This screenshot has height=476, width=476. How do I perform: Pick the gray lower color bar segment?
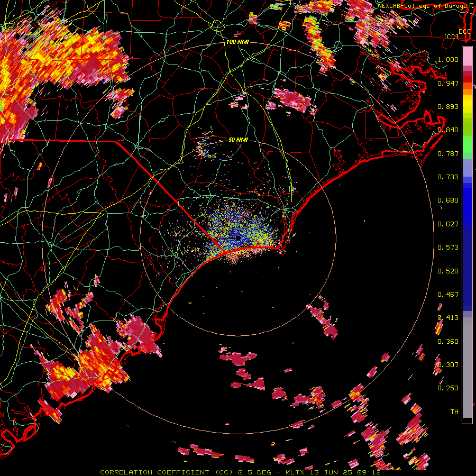[467, 368]
